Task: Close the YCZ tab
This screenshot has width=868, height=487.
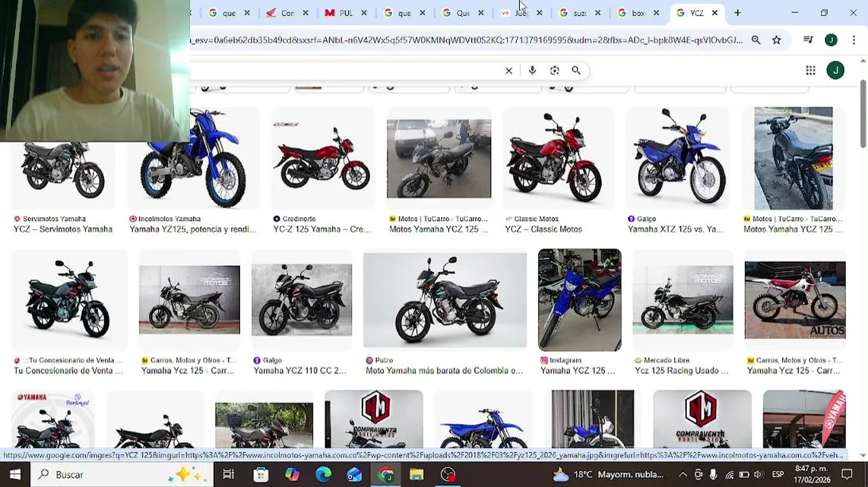Action: click(715, 13)
